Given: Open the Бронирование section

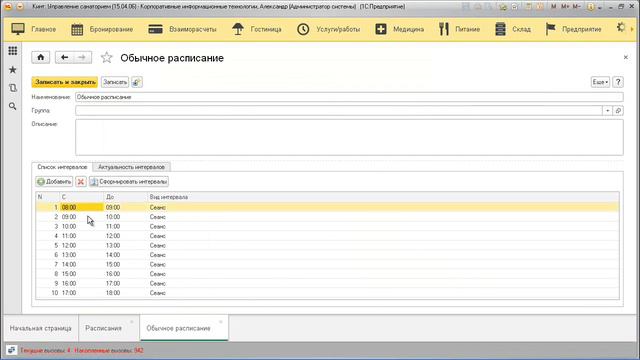Looking at the screenshot, I should (x=102, y=29).
